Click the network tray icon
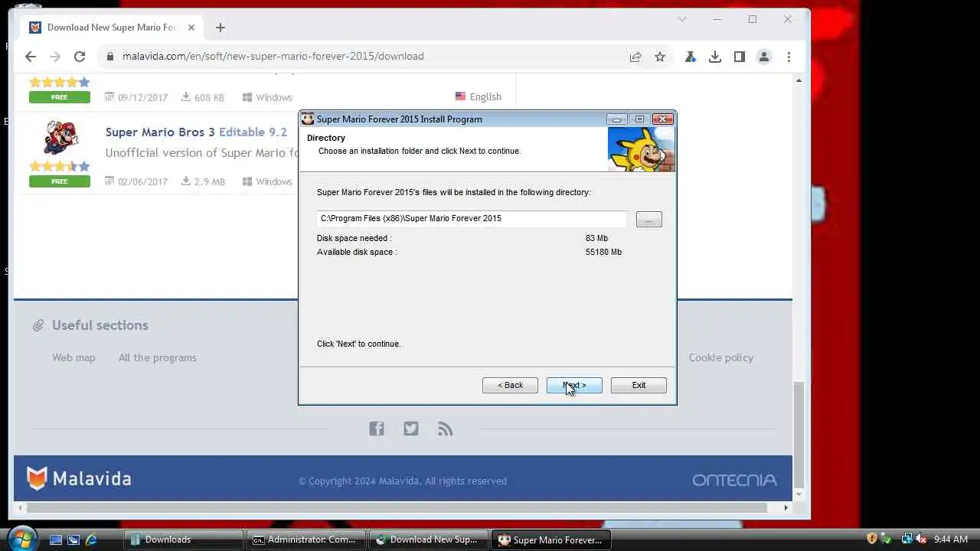Screen dimensions: 980x551 tap(907, 539)
